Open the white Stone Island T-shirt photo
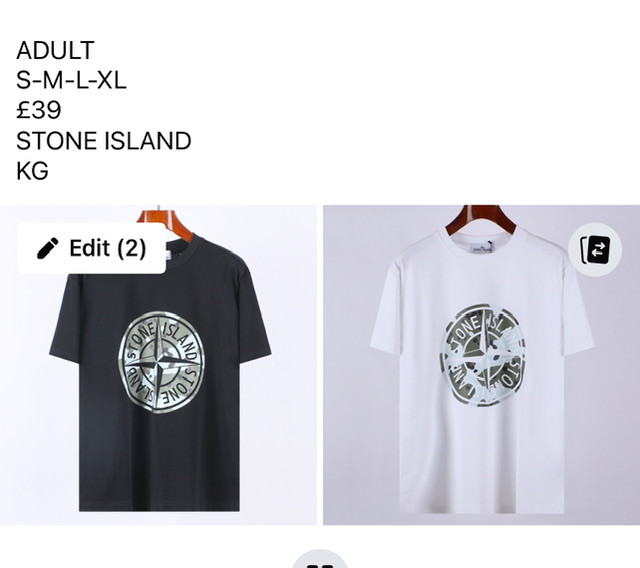Image resolution: width=640 pixels, height=568 pixels. point(482,365)
